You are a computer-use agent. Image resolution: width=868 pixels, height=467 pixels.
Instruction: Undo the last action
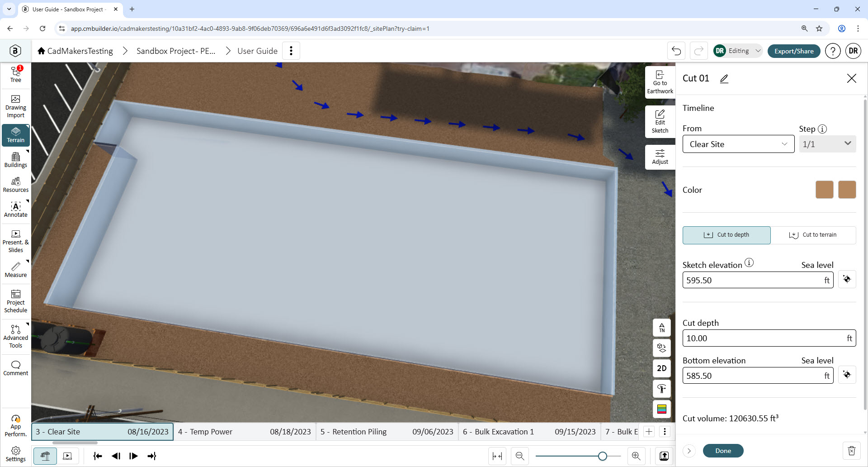676,51
